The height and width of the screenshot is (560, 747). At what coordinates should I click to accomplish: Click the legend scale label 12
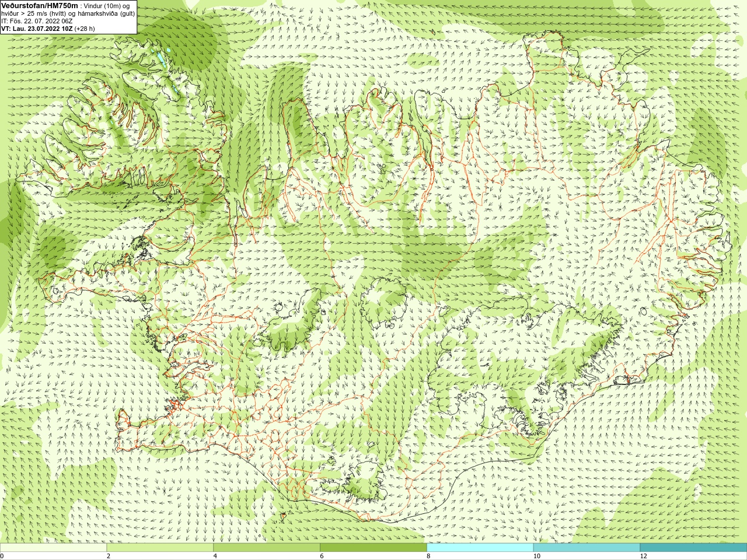coord(644,556)
